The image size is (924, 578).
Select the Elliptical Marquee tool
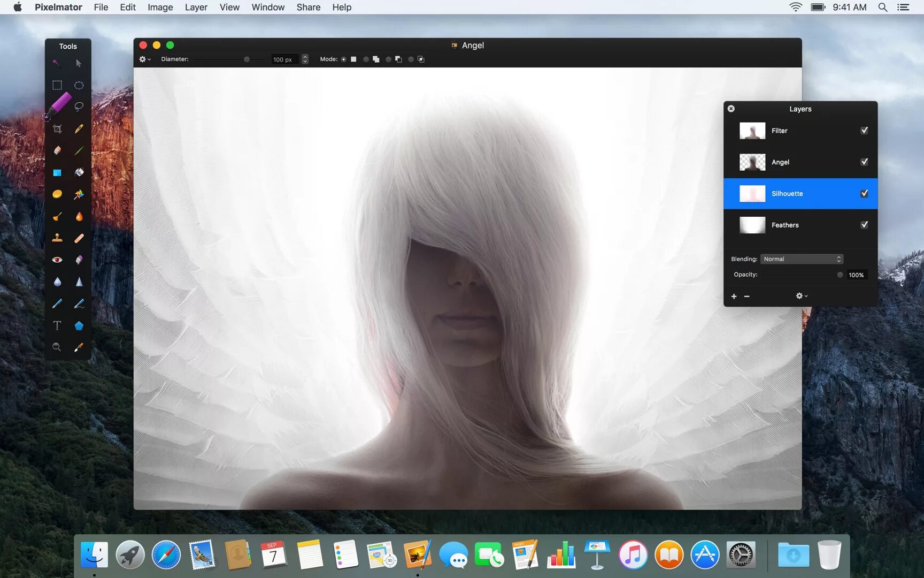pyautogui.click(x=79, y=85)
